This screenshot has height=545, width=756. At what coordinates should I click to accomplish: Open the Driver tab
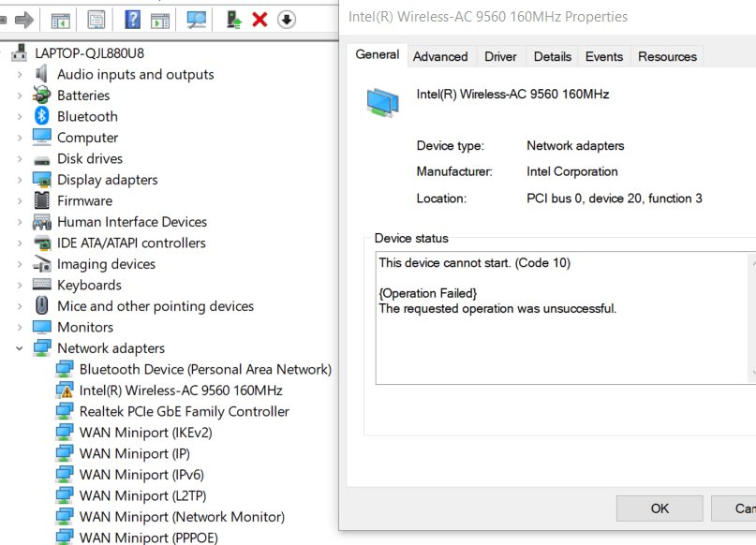point(500,56)
